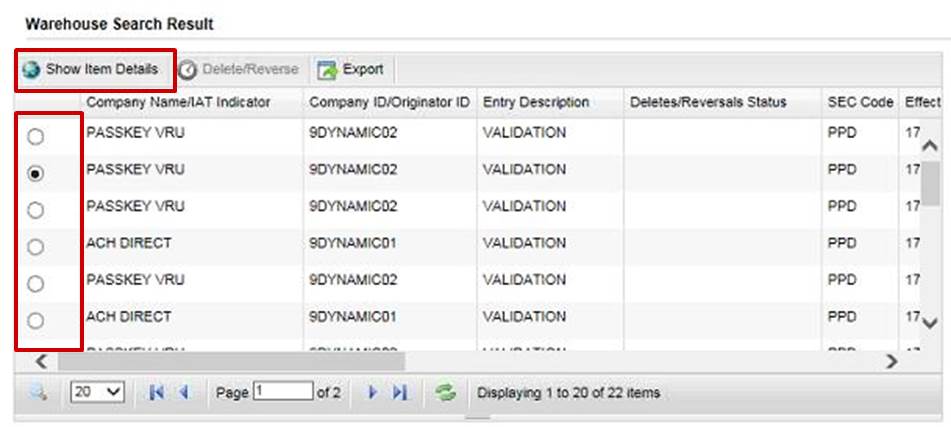Click the SEC Code column header

(x=861, y=102)
